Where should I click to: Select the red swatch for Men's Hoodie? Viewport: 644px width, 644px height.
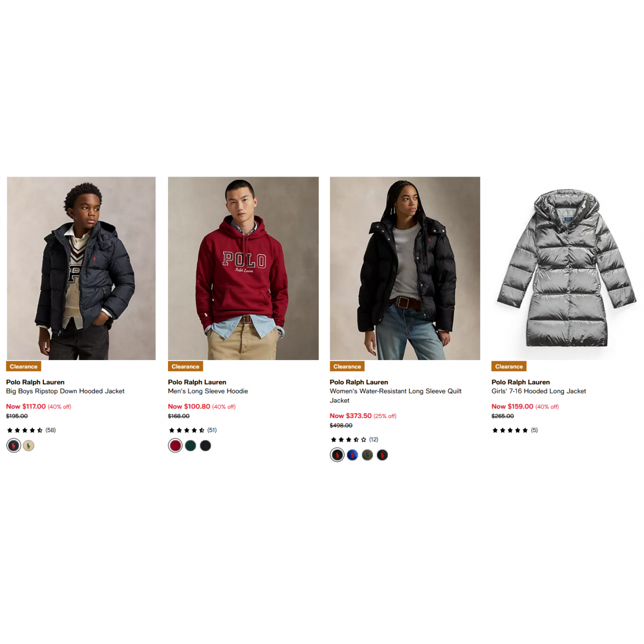[175, 445]
